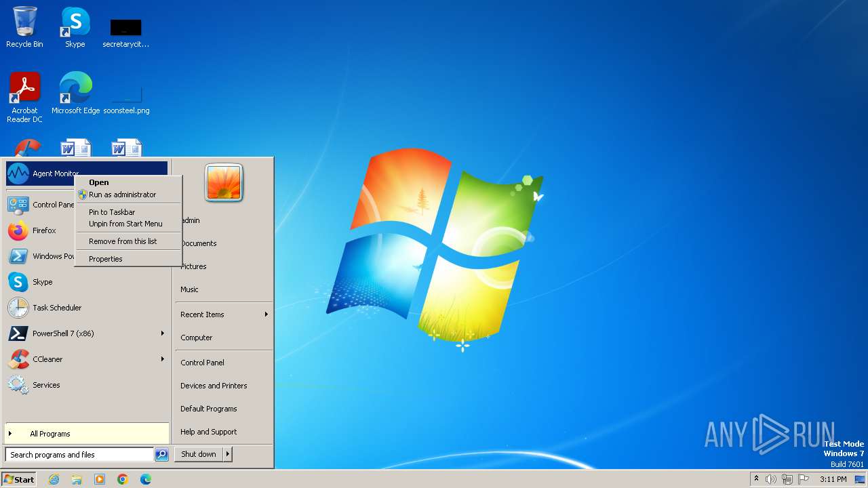Click Agent Monitor icon in Start menu
The width and height of the screenshot is (868, 488).
[18, 174]
